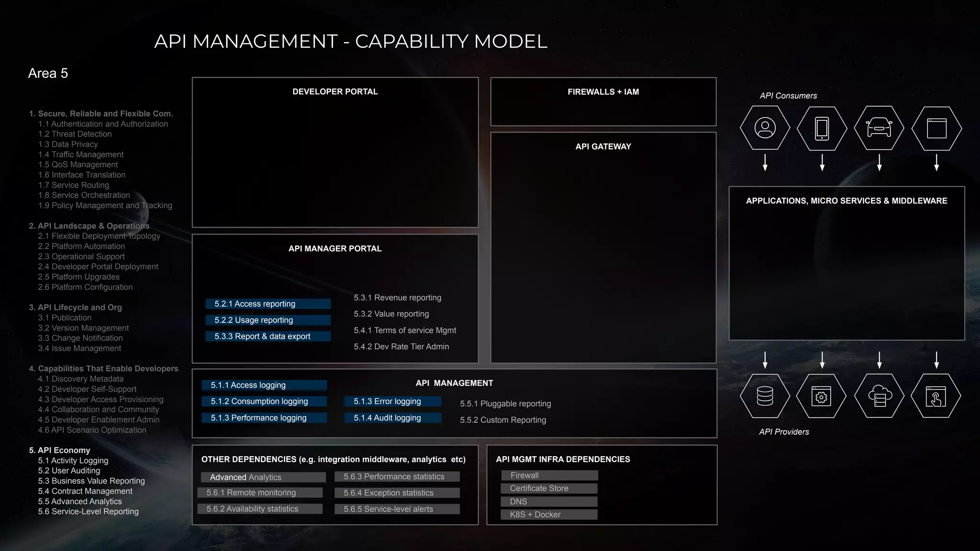Click the DEVELOPER PORTAL heading
This screenshot has height=551, width=980.
click(335, 91)
